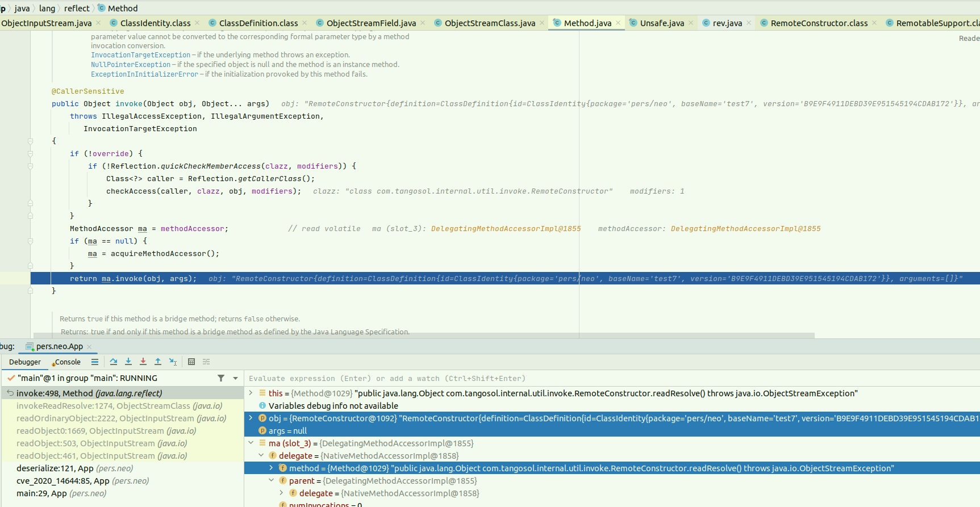
Task: Click the red Force Step Into icon
Action: pyautogui.click(x=143, y=362)
